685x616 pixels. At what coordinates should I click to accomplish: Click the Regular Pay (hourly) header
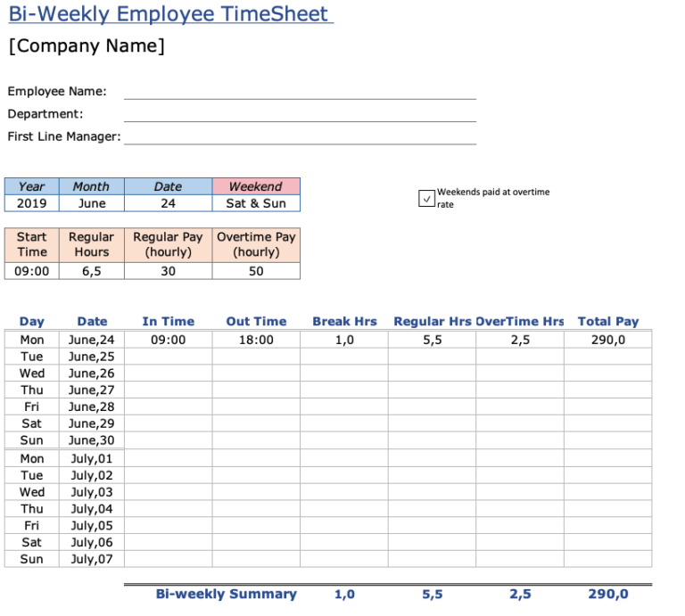(x=169, y=245)
